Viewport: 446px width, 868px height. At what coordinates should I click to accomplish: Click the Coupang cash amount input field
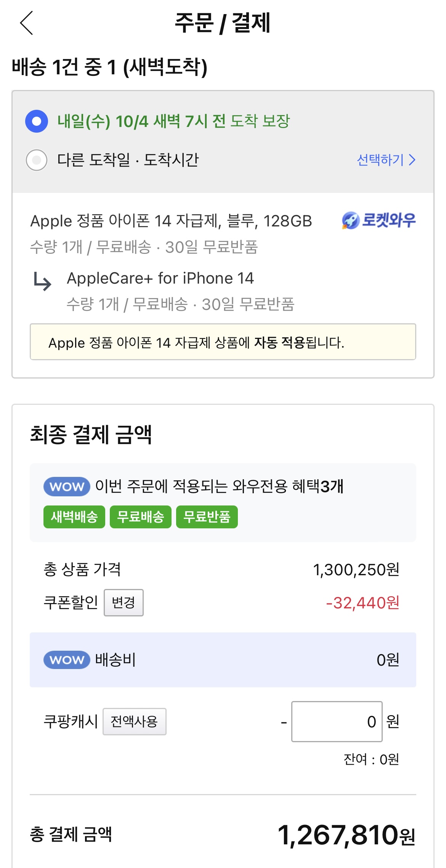337,721
